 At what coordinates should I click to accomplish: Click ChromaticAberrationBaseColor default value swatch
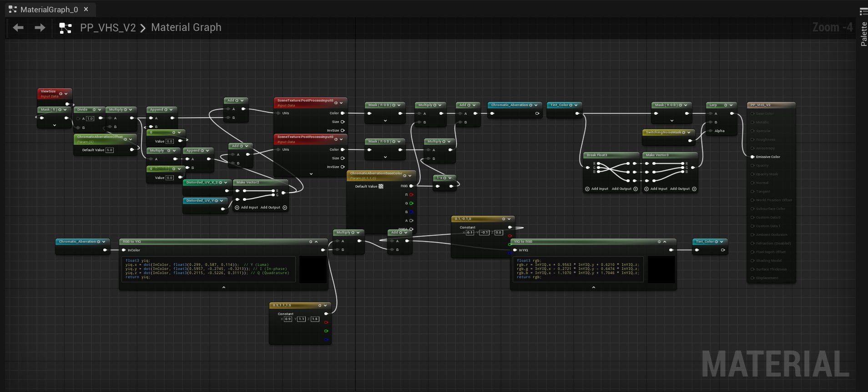pos(381,186)
